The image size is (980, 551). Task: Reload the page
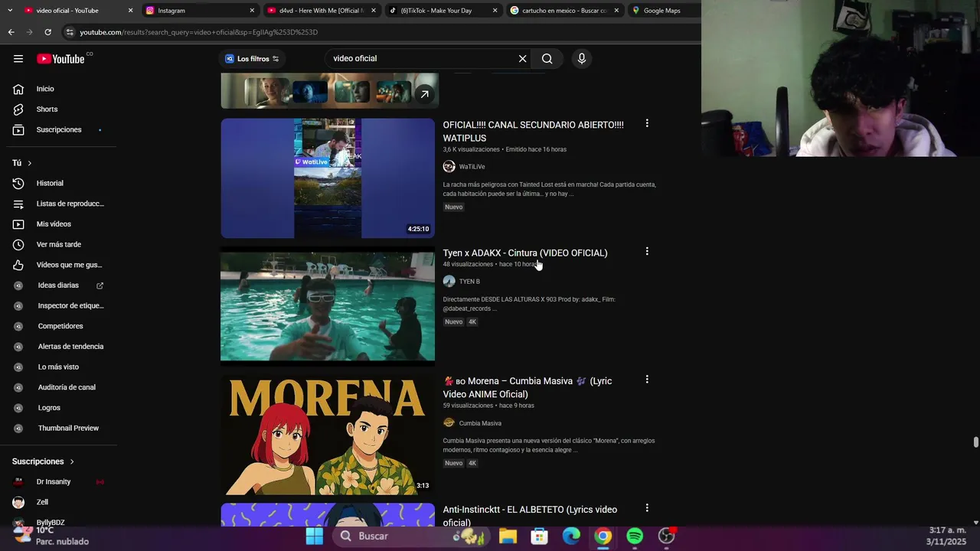click(x=47, y=32)
